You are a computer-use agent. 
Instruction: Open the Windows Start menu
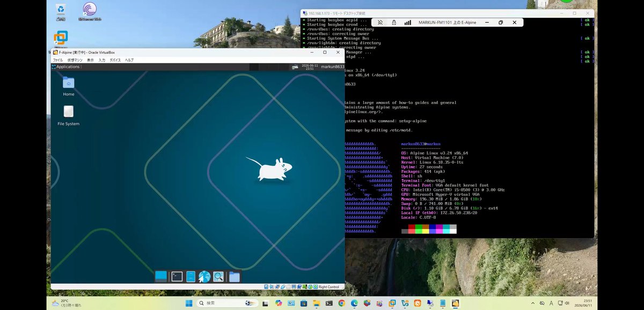coord(189,303)
